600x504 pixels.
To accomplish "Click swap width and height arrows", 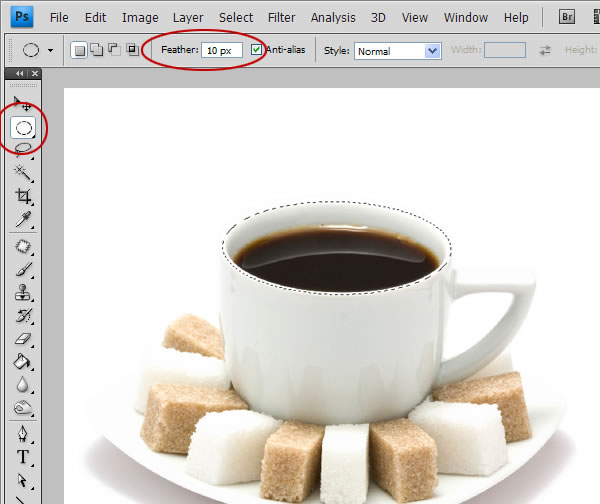I will click(545, 50).
